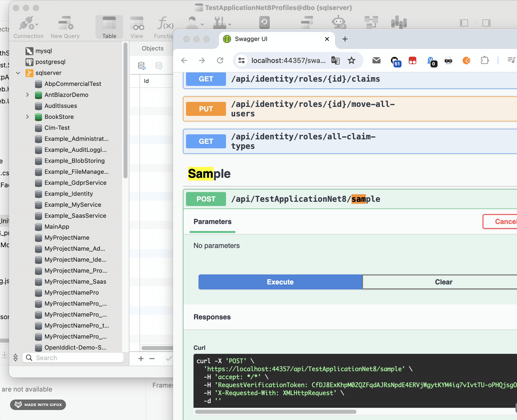This screenshot has width=517, height=420.
Task: Toggle the right sidebar panel icon
Action: (x=486, y=23)
